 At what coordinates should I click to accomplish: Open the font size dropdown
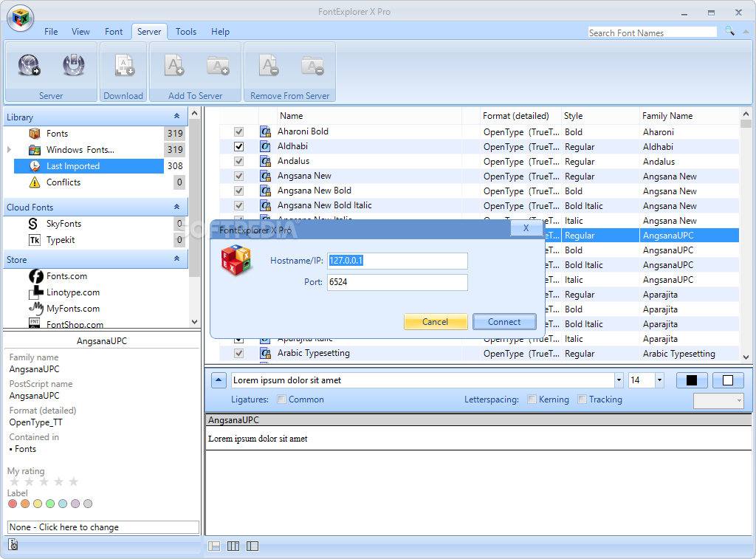click(x=659, y=380)
